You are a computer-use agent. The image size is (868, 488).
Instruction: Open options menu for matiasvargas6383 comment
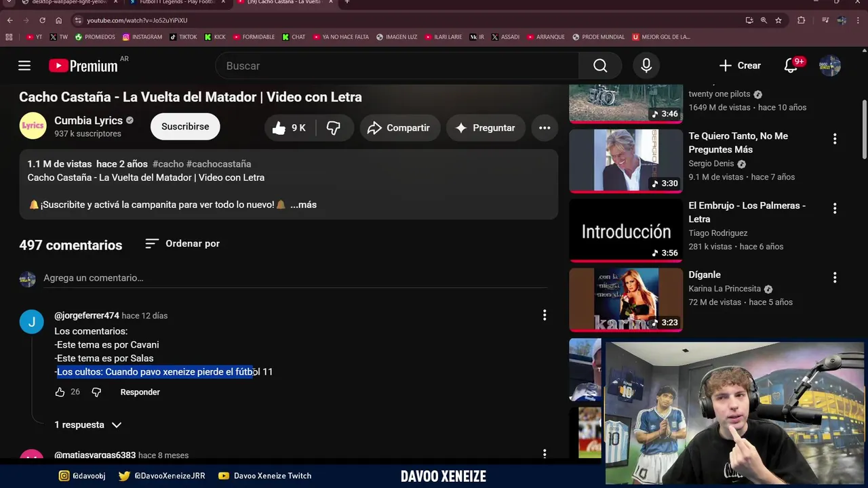point(545,454)
